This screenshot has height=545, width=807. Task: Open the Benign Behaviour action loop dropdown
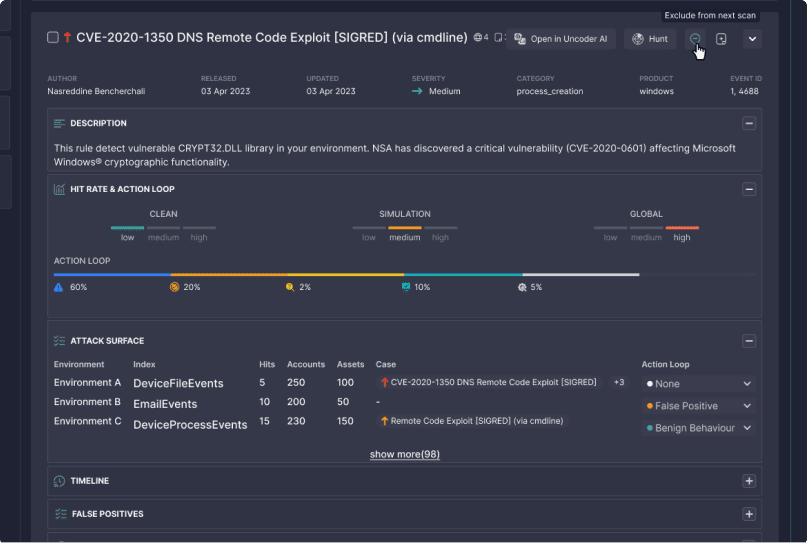coord(698,428)
